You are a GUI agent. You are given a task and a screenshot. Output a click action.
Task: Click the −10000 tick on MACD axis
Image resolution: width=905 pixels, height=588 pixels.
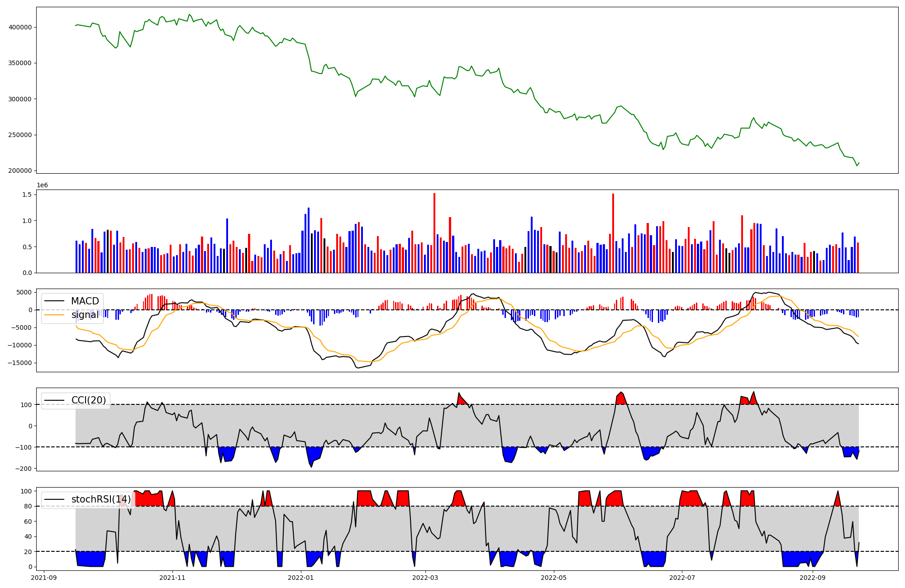pos(20,345)
